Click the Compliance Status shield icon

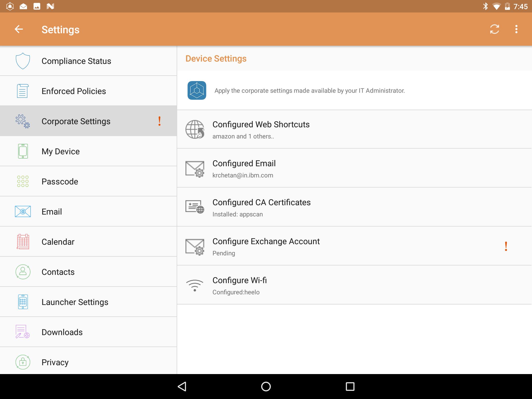coord(23,61)
